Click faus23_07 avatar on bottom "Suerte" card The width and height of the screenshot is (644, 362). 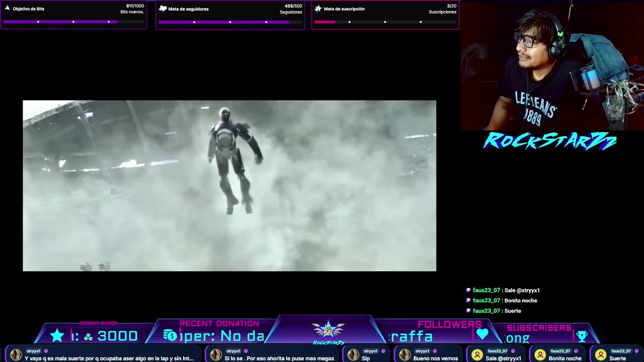point(601,355)
